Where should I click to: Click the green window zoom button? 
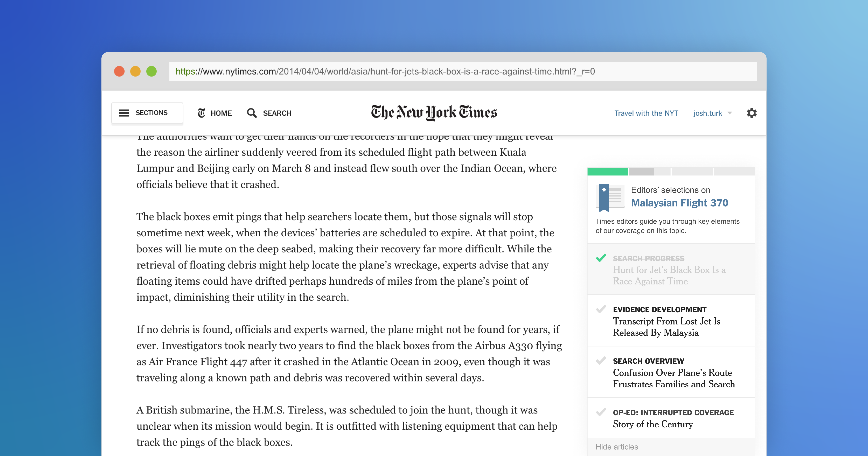[x=152, y=71]
